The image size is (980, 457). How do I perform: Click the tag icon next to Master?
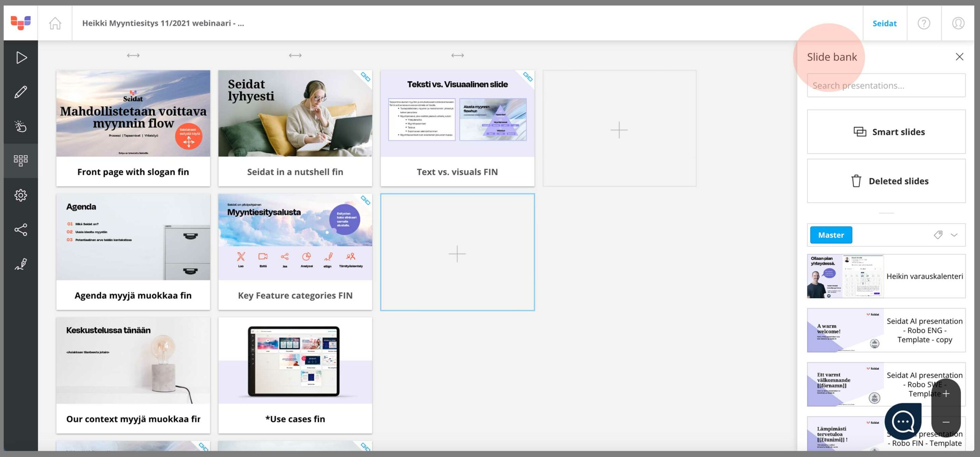[x=938, y=235]
